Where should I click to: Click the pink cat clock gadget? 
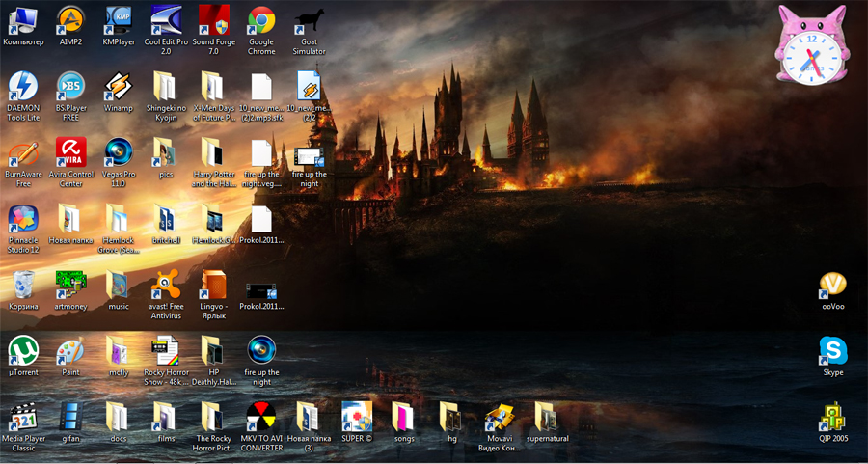[x=812, y=45]
